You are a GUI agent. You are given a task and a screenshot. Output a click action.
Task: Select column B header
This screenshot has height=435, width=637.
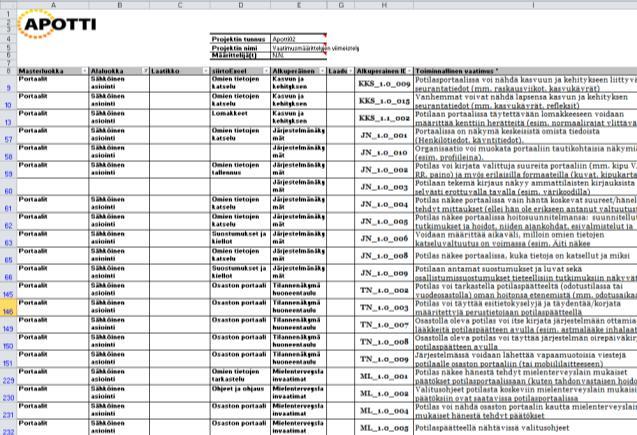[x=119, y=5]
